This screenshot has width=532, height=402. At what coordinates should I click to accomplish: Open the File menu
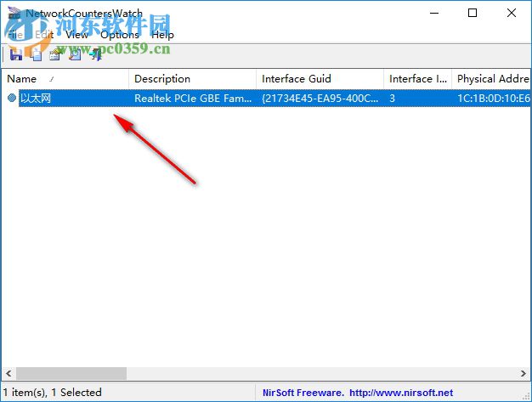(x=15, y=35)
